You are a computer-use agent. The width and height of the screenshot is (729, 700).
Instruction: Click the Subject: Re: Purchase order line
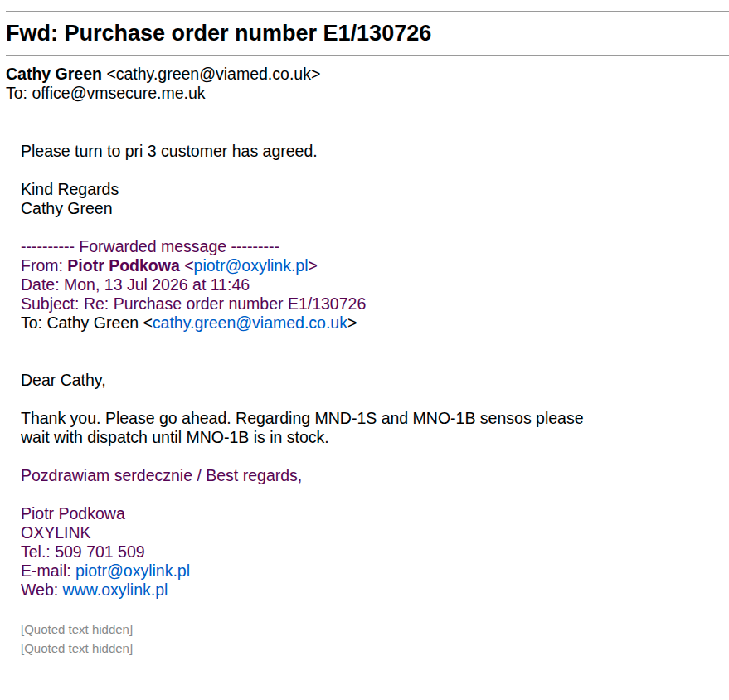tap(193, 304)
